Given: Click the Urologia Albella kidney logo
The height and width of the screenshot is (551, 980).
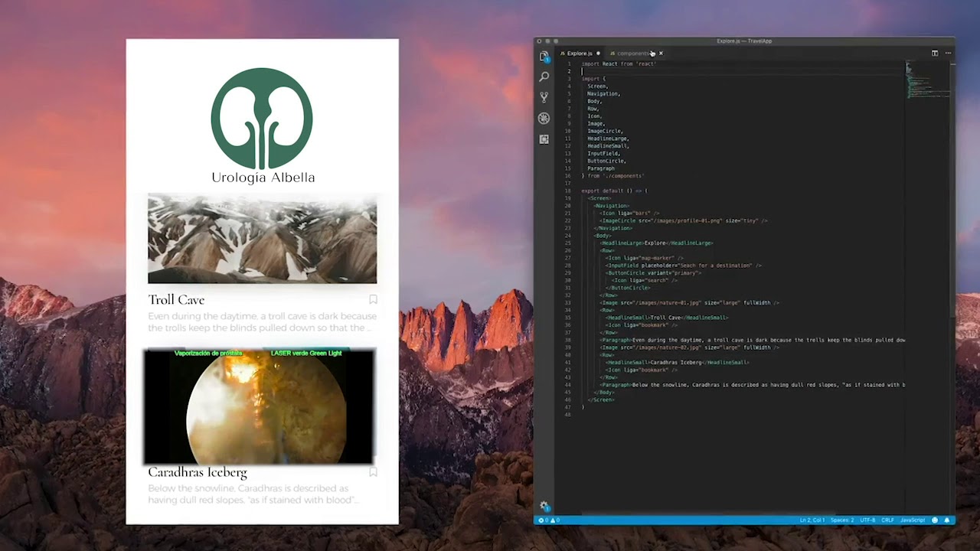Looking at the screenshot, I should point(262,119).
